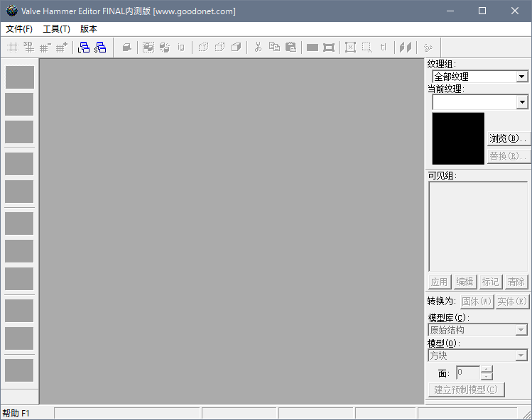This screenshot has height=420, width=532.
Task: Click the 建立预制模型(C) button
Action: click(466, 389)
